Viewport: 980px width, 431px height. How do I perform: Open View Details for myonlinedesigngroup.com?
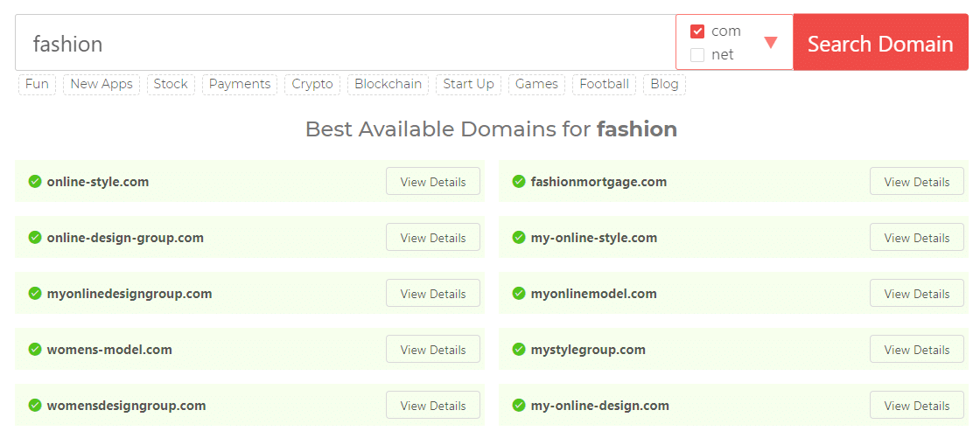pyautogui.click(x=433, y=294)
